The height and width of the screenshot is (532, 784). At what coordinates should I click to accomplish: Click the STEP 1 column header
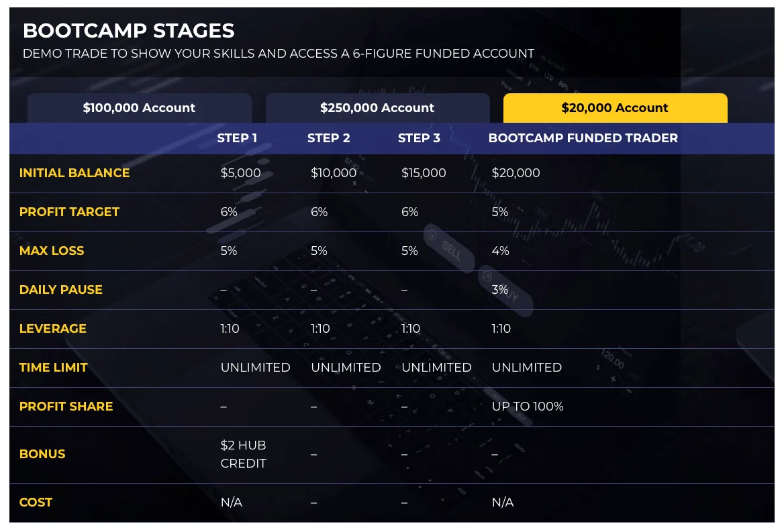[x=237, y=138]
